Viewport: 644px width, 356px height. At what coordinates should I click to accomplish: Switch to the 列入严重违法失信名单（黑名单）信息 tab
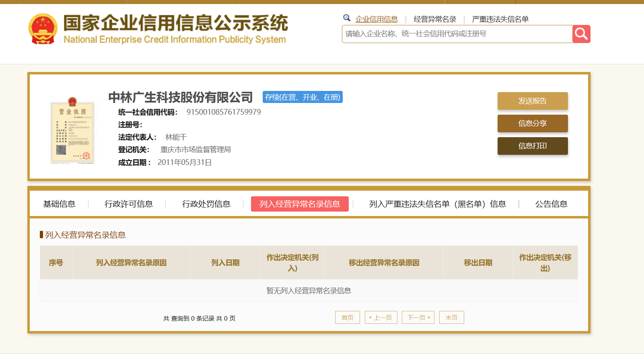(x=438, y=204)
